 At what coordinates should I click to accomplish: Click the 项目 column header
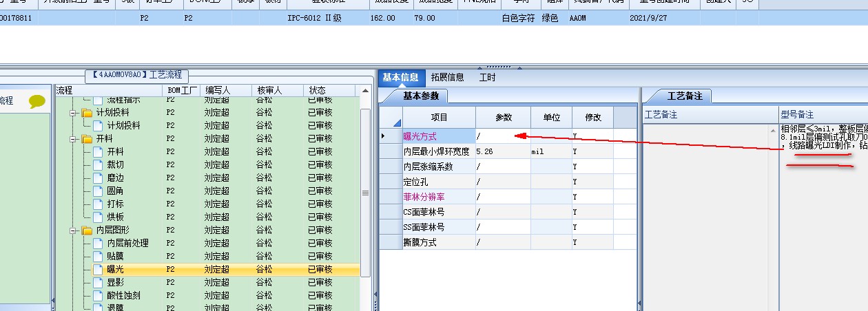[439, 118]
